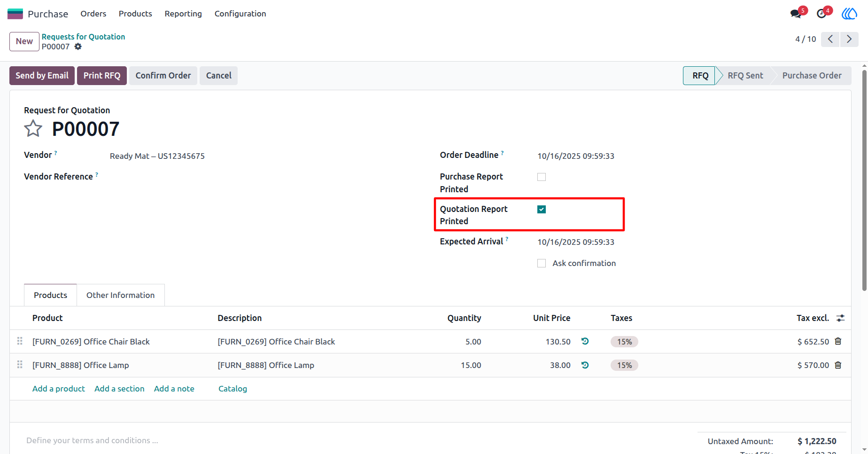Image resolution: width=868 pixels, height=454 pixels.
Task: Click Add a note link
Action: click(x=174, y=389)
